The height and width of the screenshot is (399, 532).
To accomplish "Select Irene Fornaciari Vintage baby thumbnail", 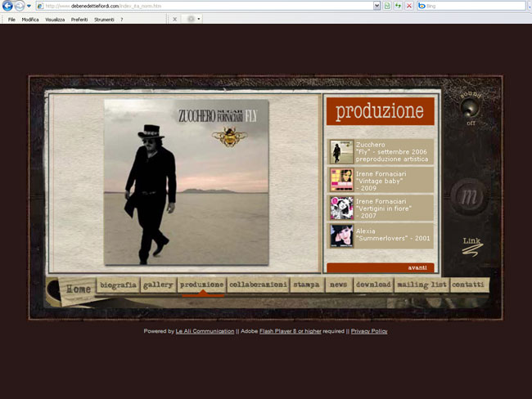I will pos(341,180).
